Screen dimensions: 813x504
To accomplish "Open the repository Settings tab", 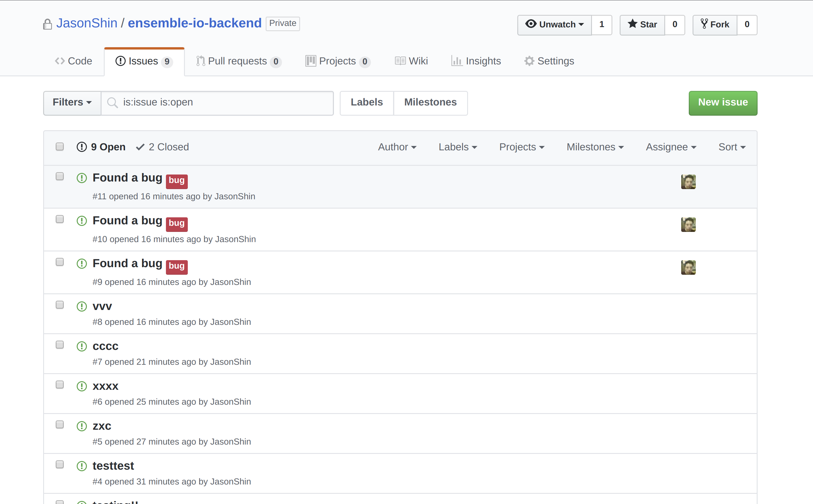I will coord(549,61).
